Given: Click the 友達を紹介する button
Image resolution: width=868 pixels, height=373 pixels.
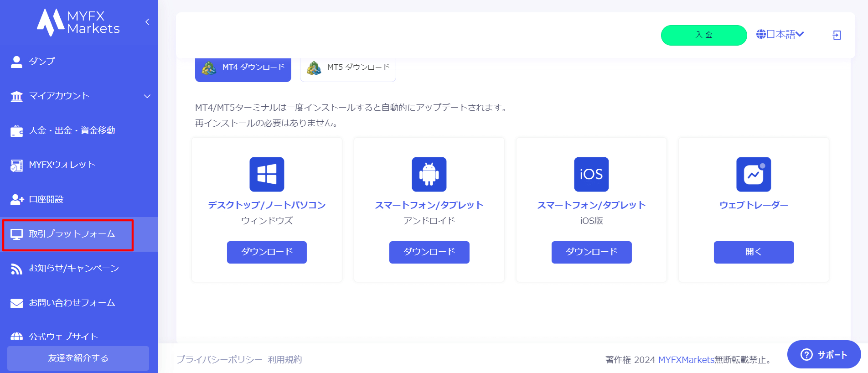Looking at the screenshot, I should (x=78, y=358).
